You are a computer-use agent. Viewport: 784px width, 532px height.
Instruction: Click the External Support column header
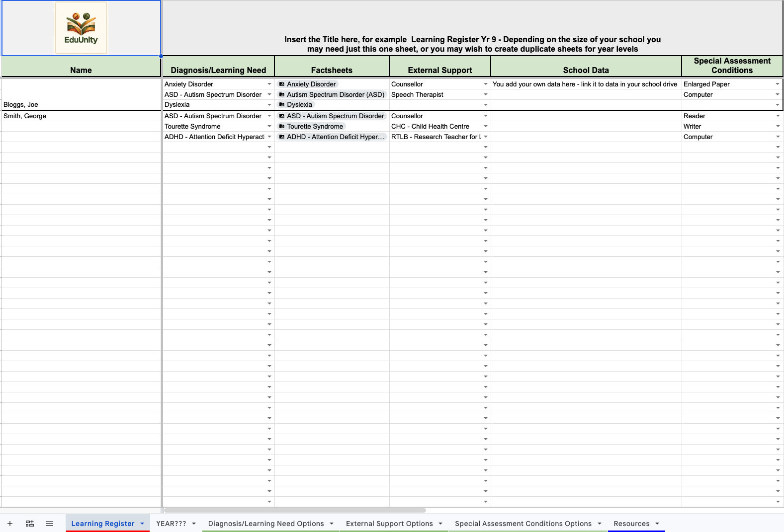pyautogui.click(x=440, y=66)
